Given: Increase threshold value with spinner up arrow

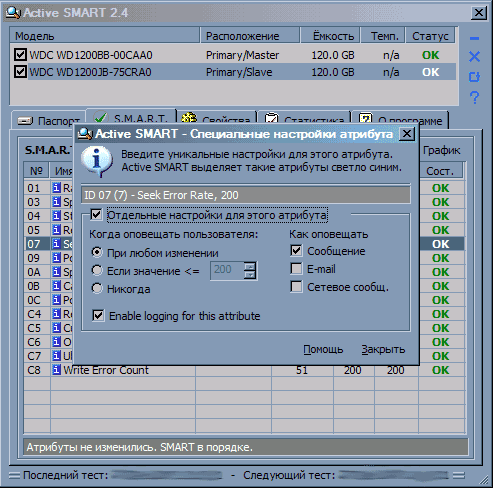Looking at the screenshot, I should click(249, 266).
